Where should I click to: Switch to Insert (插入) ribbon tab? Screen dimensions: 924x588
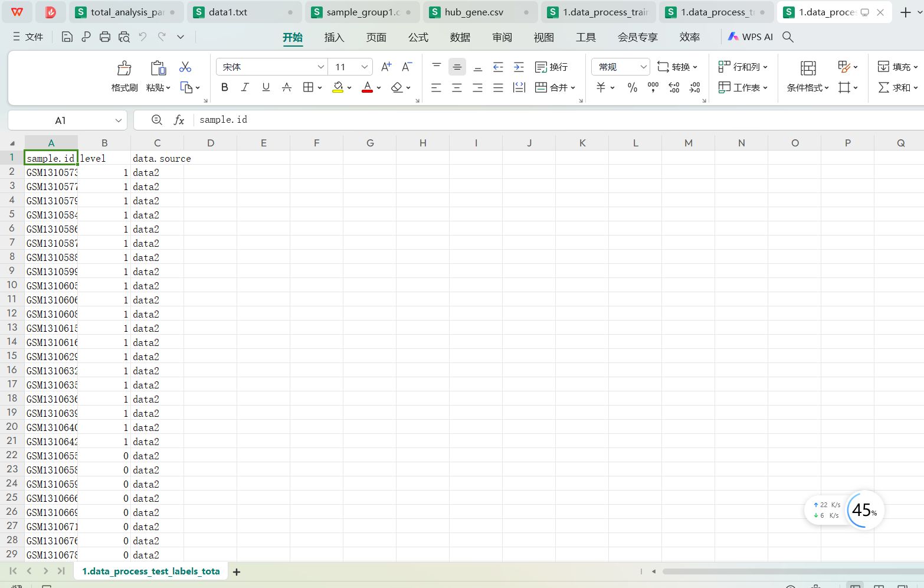point(334,37)
